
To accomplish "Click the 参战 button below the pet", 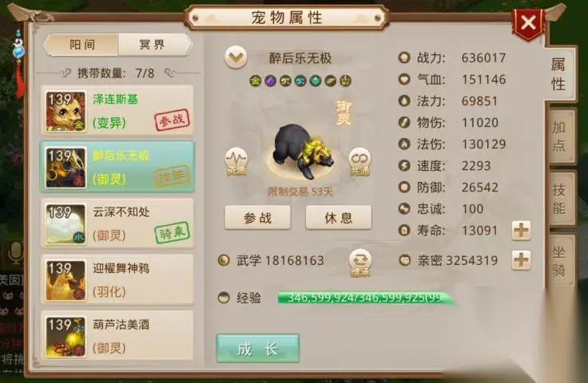I will click(x=257, y=218).
